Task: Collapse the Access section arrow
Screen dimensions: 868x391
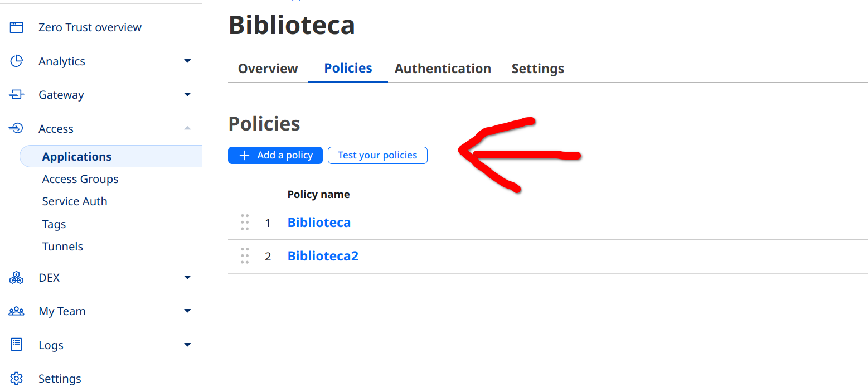Action: (x=187, y=129)
